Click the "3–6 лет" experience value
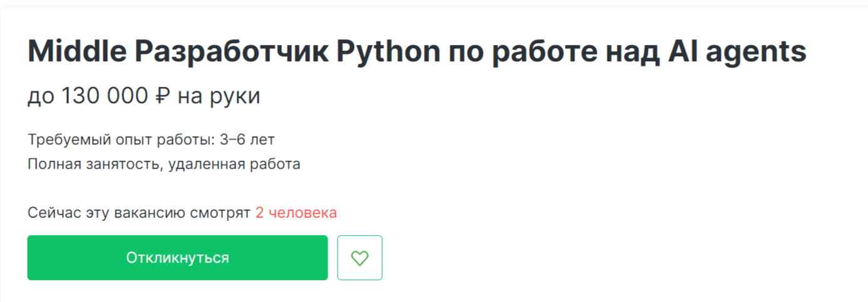 point(247,139)
